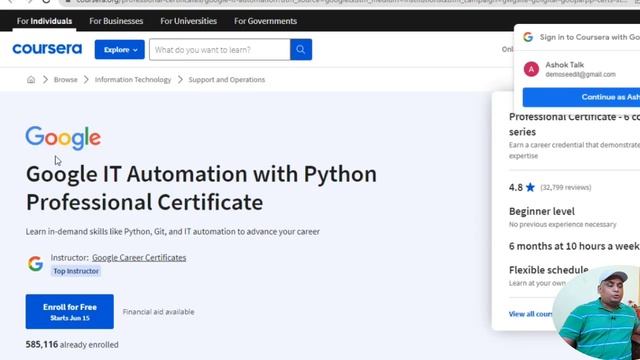Open the Google Career Certificates link
Image resolution: width=640 pixels, height=360 pixels.
click(139, 258)
